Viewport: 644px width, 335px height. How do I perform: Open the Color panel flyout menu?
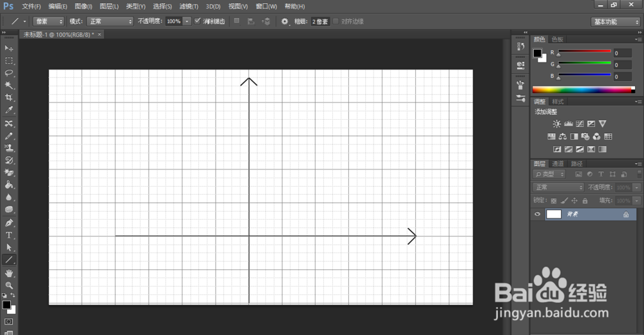coord(638,39)
